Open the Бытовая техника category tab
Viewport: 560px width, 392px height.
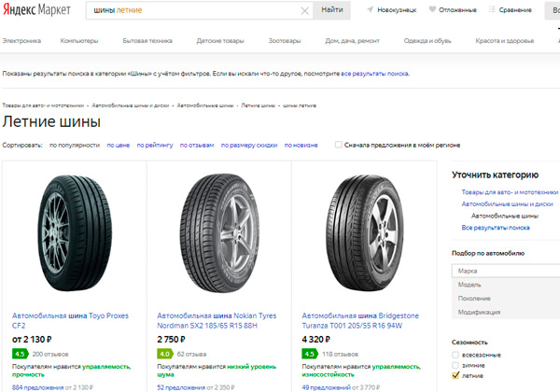pos(147,41)
